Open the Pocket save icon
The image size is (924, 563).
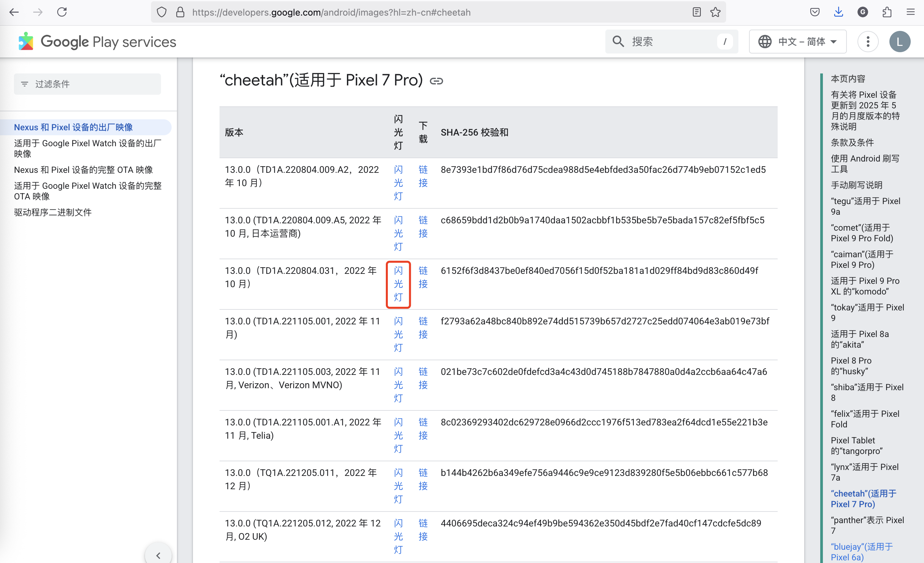click(815, 12)
